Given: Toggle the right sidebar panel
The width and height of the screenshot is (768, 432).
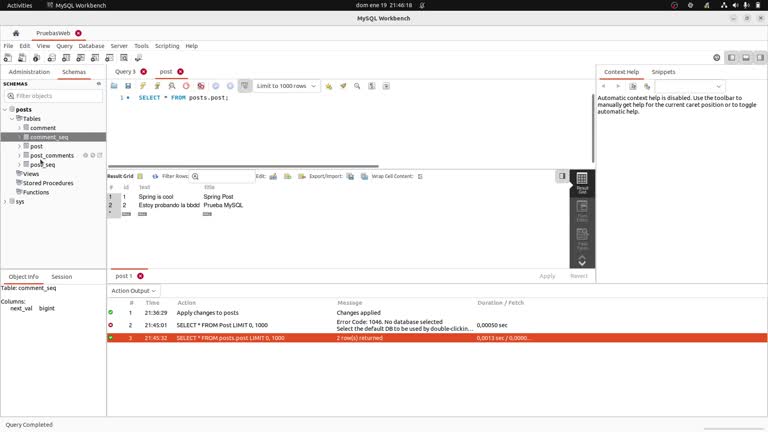Looking at the screenshot, I should pos(760,58).
